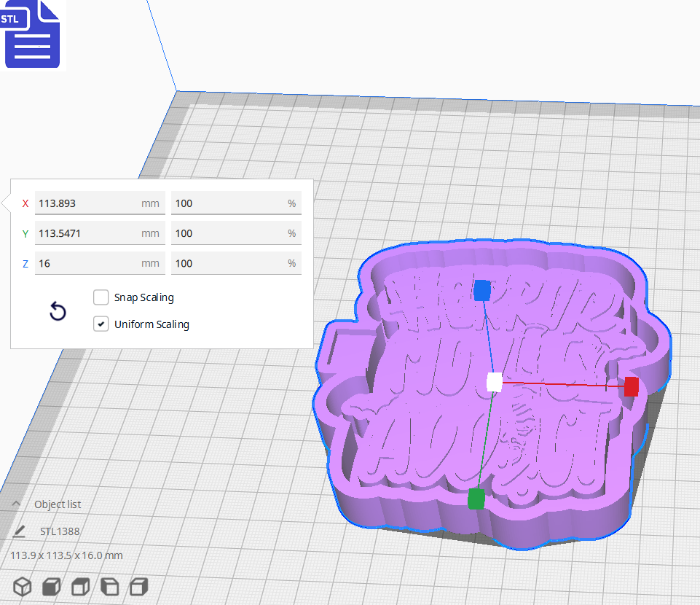Switch to the left side view preset

click(109, 586)
